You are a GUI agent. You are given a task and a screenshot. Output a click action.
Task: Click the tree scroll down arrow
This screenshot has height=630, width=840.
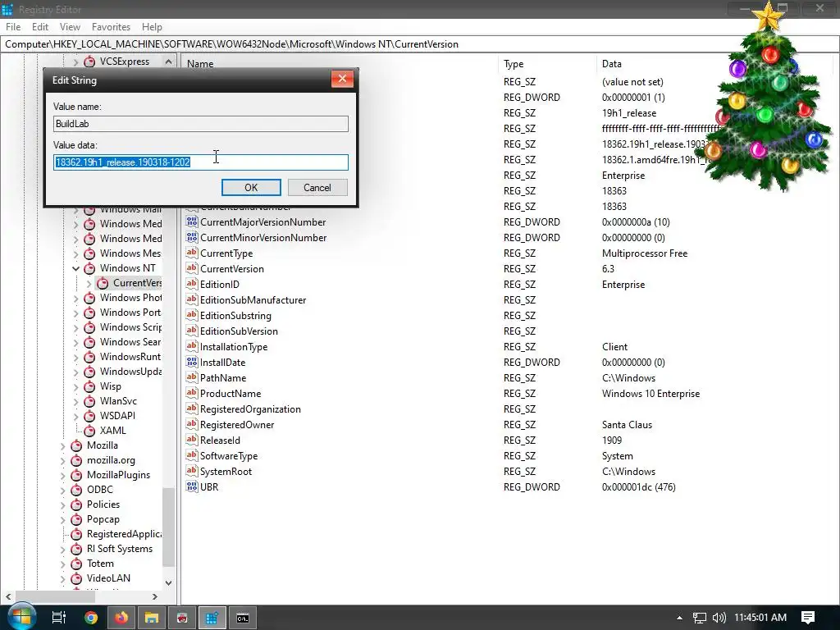(x=169, y=583)
